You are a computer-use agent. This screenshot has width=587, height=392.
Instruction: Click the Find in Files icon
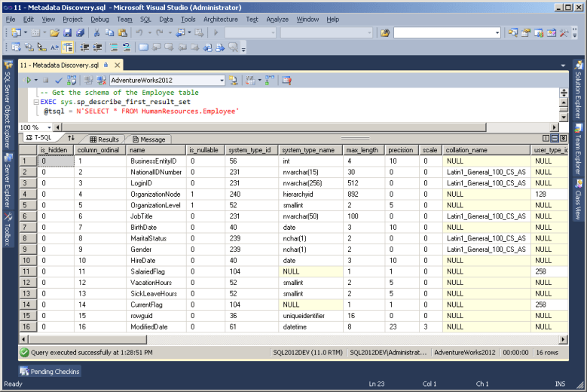385,33
